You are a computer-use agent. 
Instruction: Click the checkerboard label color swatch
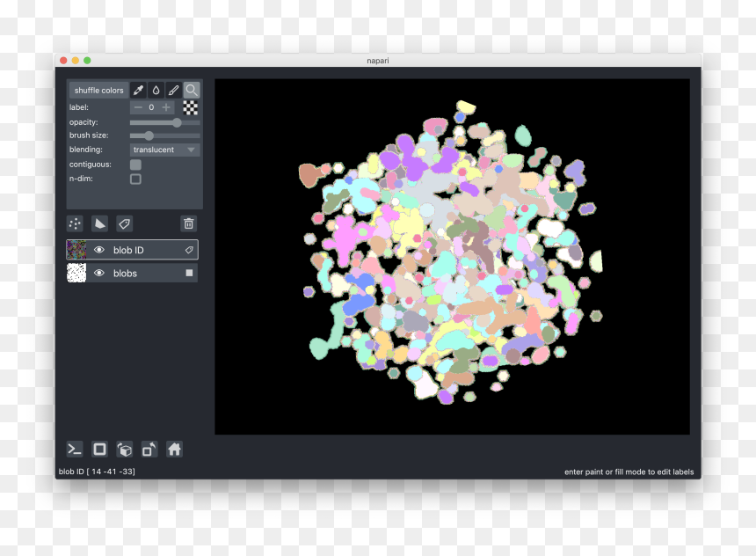[x=191, y=107]
